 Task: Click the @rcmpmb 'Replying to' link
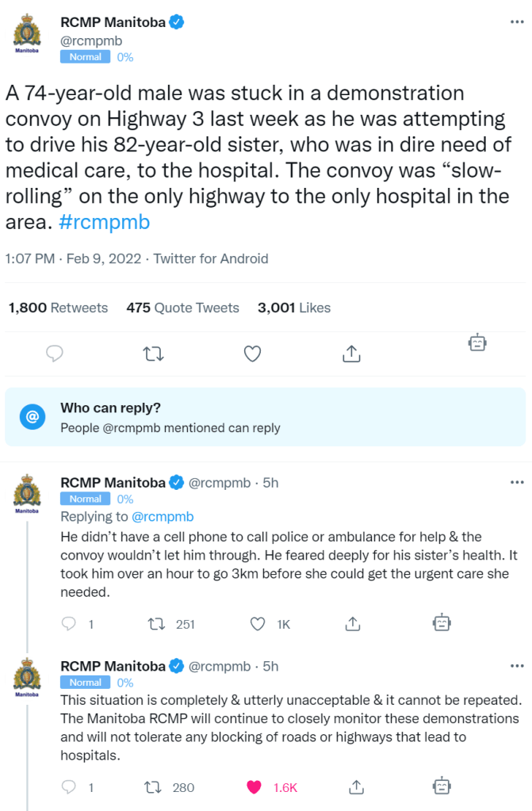point(163,517)
